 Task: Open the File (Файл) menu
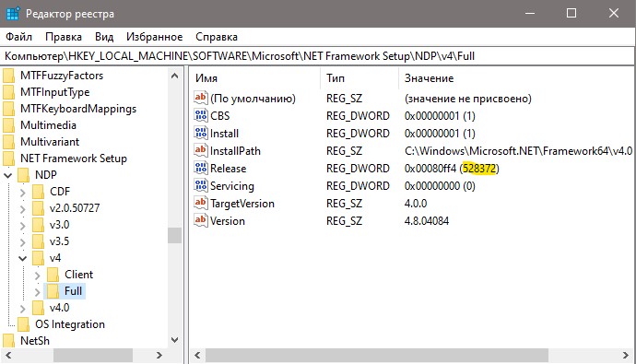pyautogui.click(x=18, y=37)
